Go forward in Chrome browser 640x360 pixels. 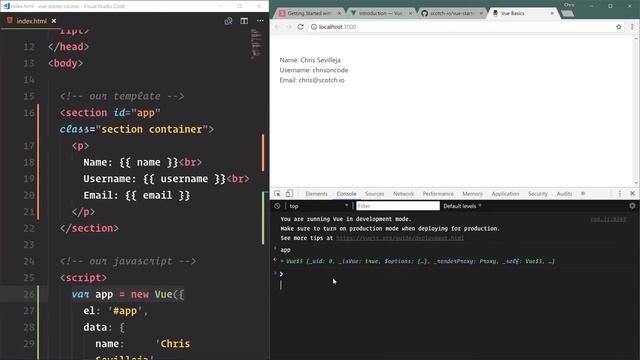tap(289, 27)
